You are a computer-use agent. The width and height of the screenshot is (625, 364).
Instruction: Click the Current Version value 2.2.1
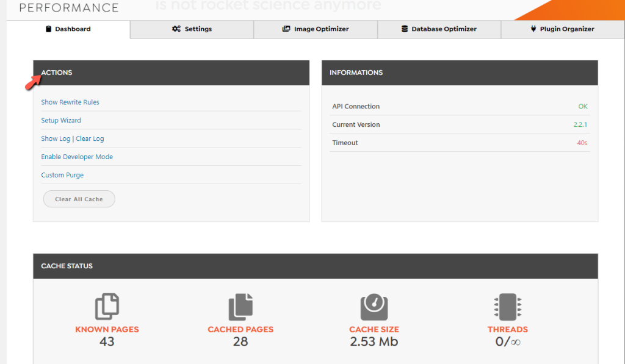[x=580, y=124]
